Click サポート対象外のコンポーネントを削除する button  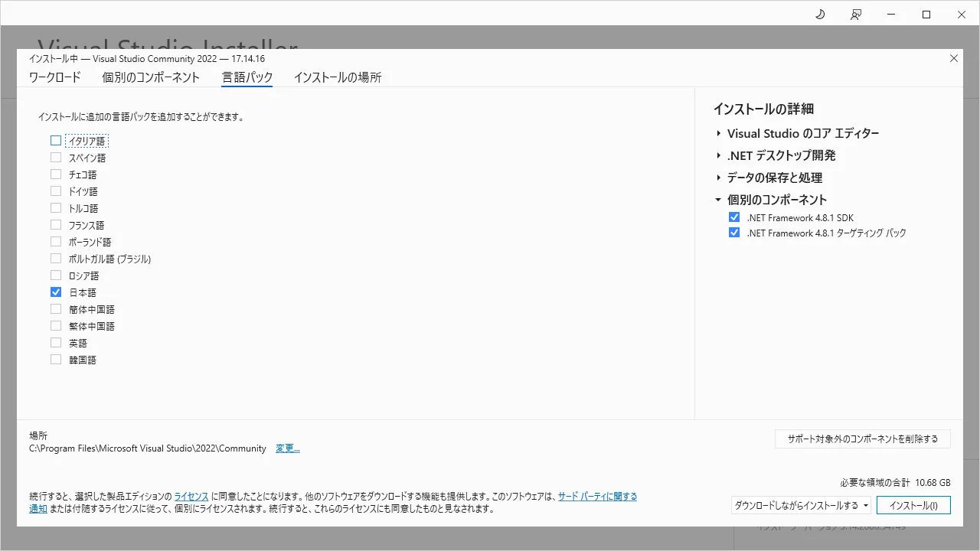[862, 439]
